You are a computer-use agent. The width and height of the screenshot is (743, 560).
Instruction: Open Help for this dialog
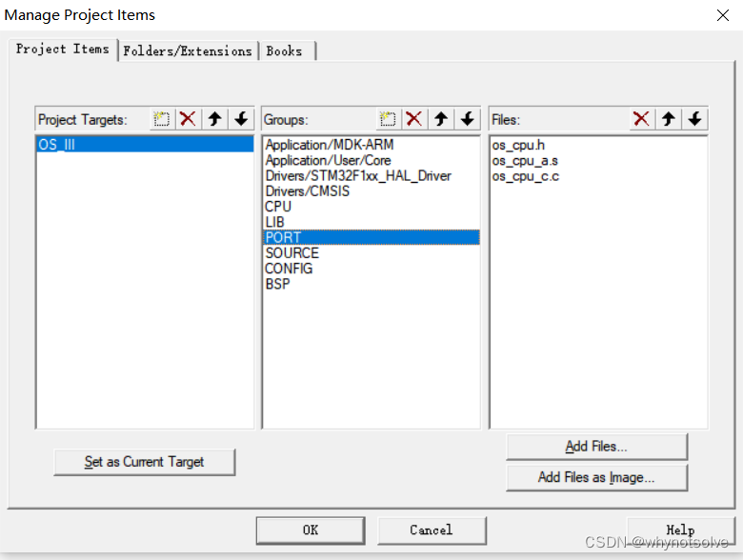(681, 530)
